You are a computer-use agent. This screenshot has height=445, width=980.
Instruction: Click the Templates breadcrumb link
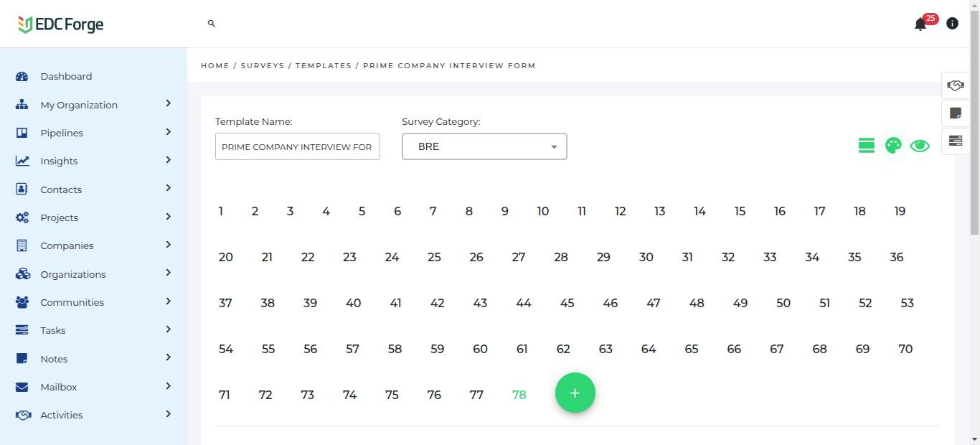324,65
